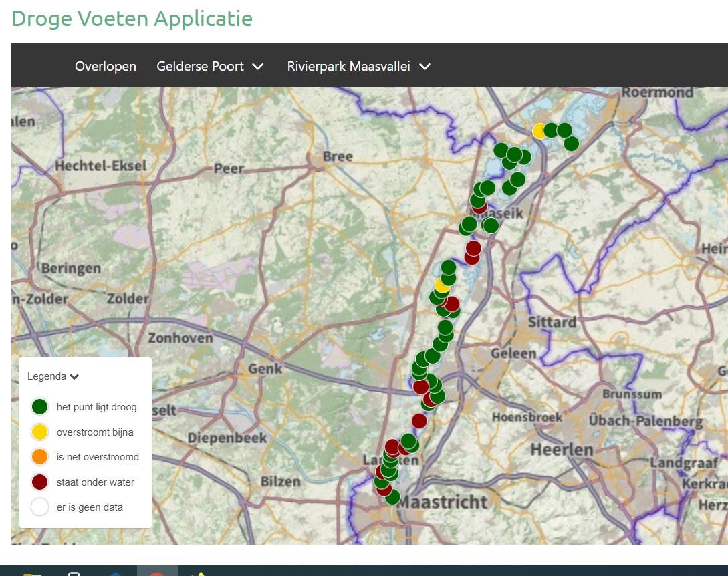Open the Gelderse Poort menu
The width and height of the screenshot is (728, 576).
tap(200, 66)
